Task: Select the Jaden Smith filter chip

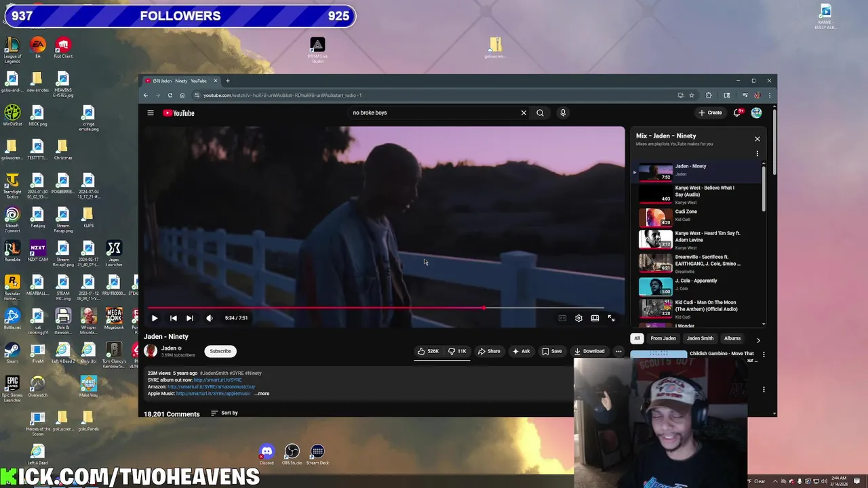Action: pos(700,338)
